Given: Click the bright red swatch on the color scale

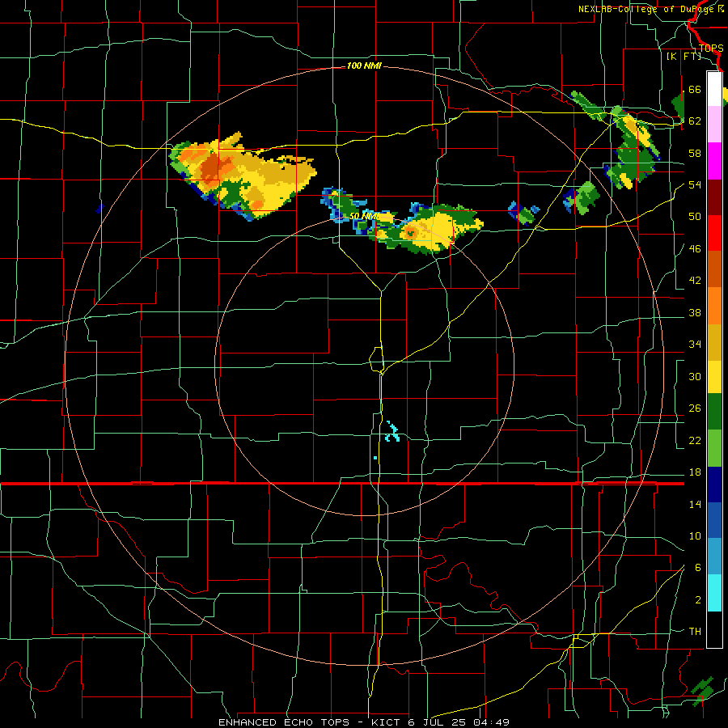Looking at the screenshot, I should point(714,234).
